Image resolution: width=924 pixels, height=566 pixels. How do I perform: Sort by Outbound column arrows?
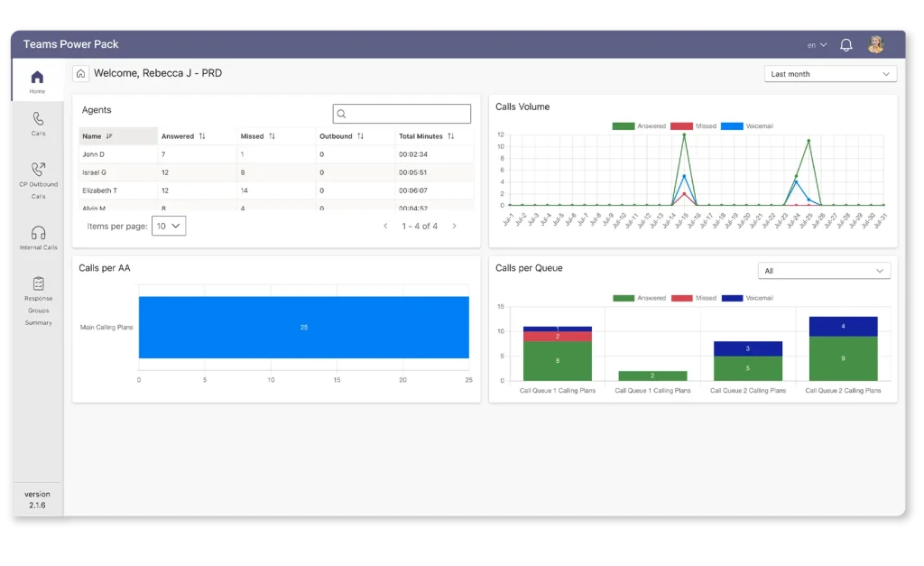(x=360, y=136)
